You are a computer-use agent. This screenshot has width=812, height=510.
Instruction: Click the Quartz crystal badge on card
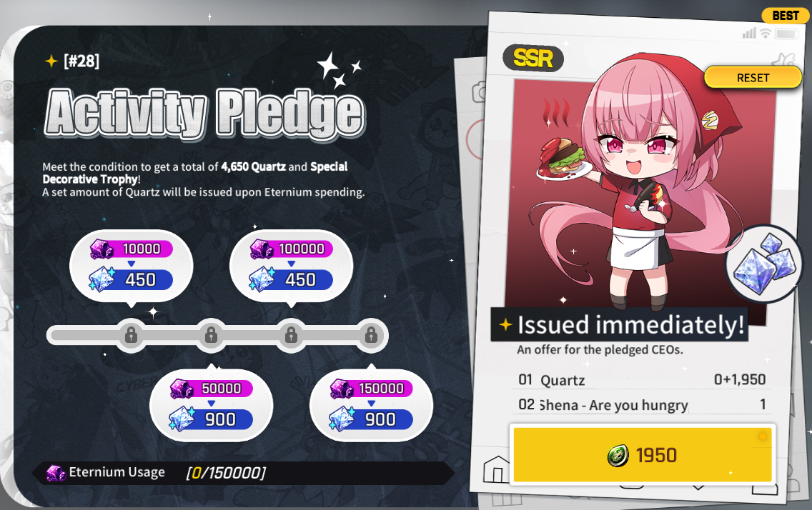pos(763,264)
